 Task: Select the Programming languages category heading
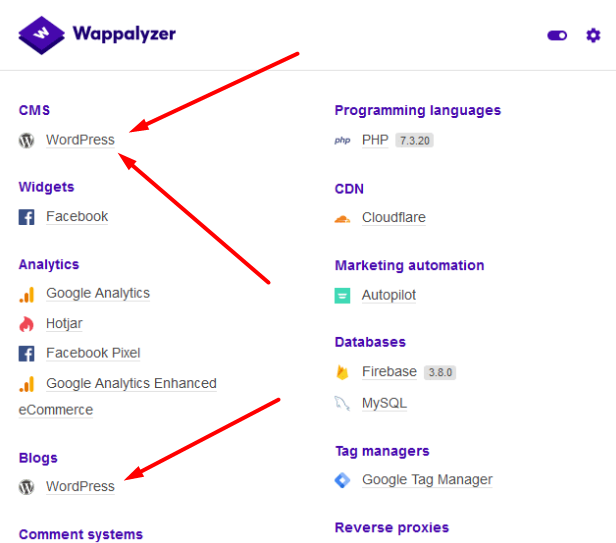pos(418,110)
